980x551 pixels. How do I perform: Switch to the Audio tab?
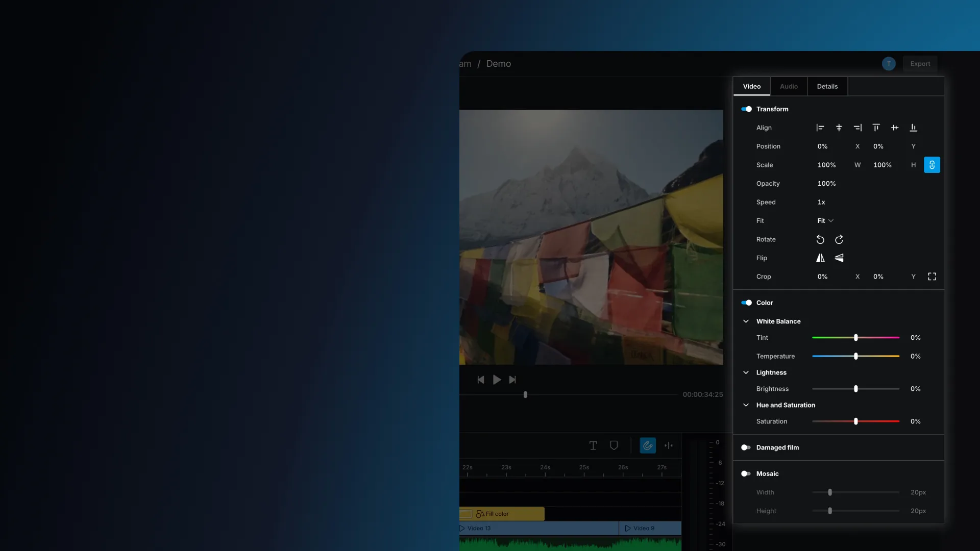point(789,86)
